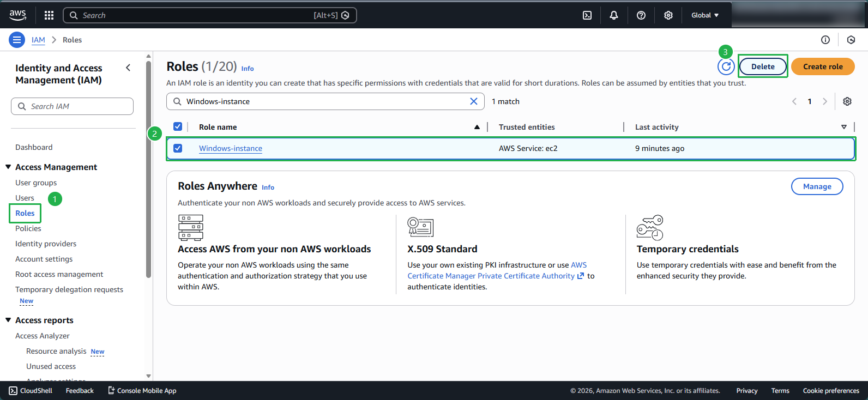Click the Search IAM input field
This screenshot has width=868, height=400.
coord(76,106)
